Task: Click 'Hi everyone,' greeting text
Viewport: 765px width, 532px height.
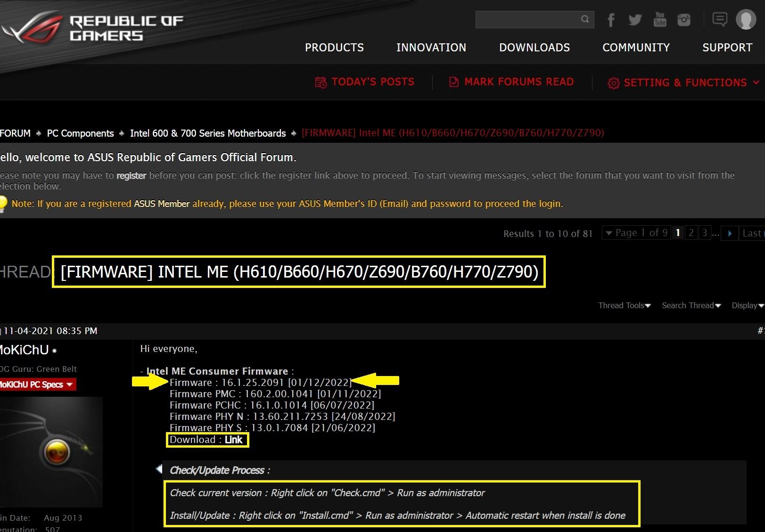Action: coord(169,349)
